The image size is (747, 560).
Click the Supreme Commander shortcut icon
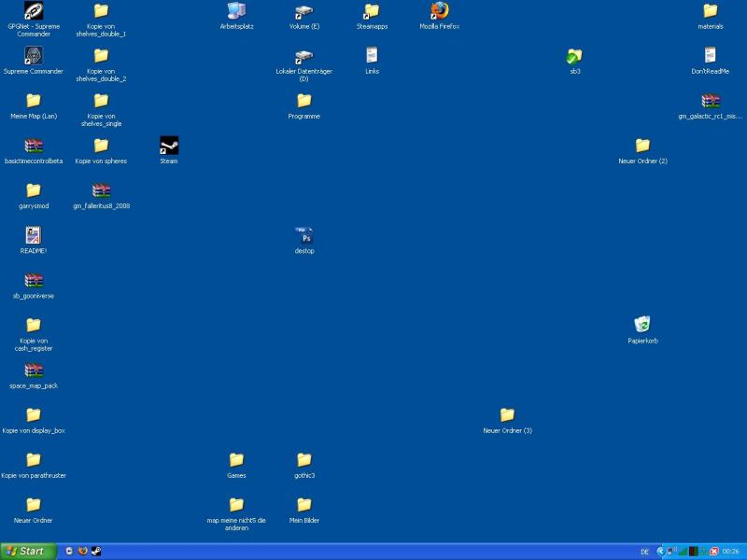point(34,56)
